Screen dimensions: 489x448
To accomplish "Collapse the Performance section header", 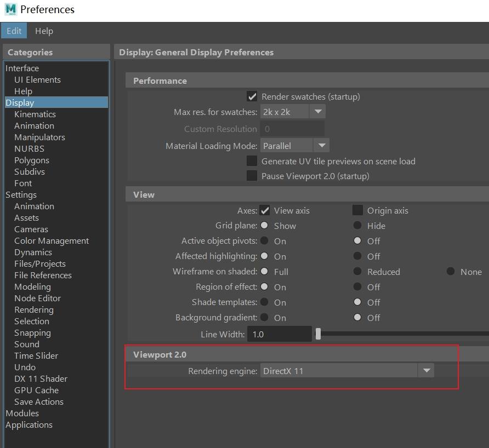I will click(307, 81).
